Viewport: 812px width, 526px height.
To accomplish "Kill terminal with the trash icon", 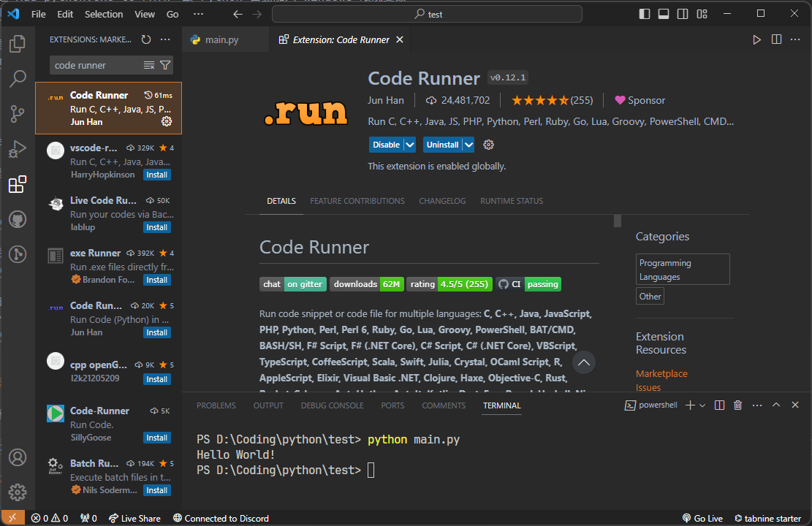I will tap(738, 405).
